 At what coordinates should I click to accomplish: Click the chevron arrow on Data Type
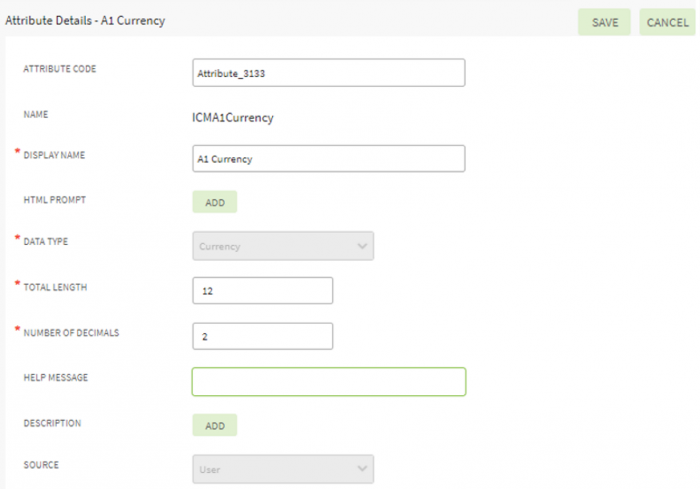tap(361, 246)
